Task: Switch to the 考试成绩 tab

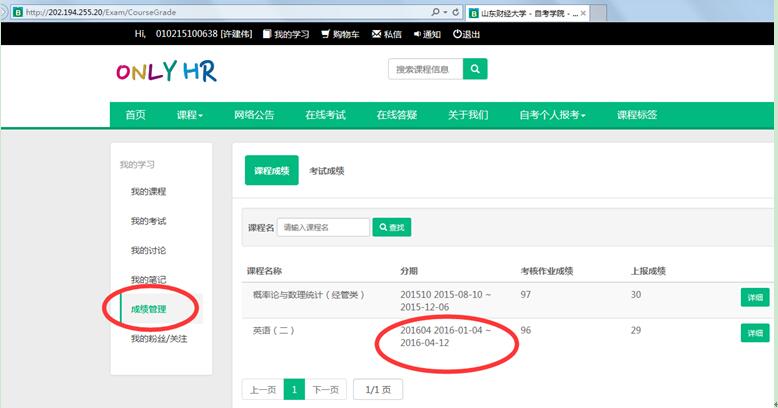Action: click(326, 171)
